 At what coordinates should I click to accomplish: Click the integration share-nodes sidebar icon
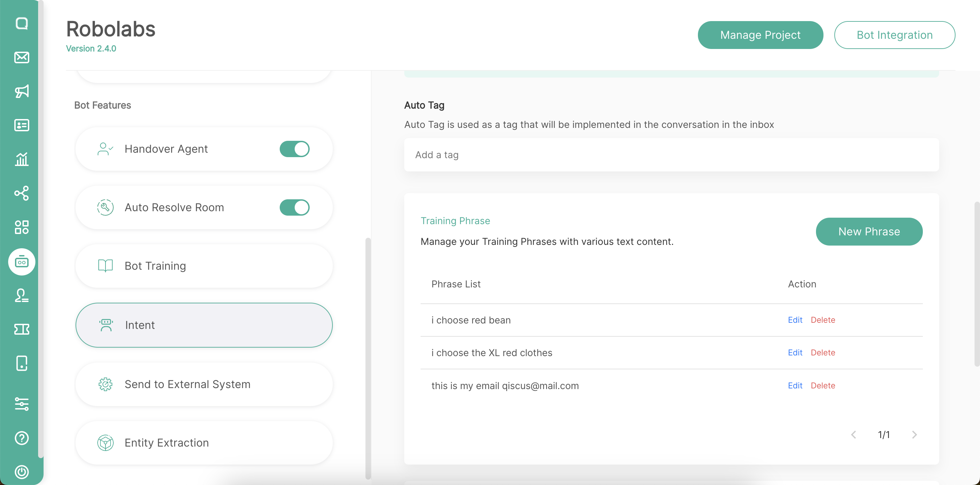(22, 193)
